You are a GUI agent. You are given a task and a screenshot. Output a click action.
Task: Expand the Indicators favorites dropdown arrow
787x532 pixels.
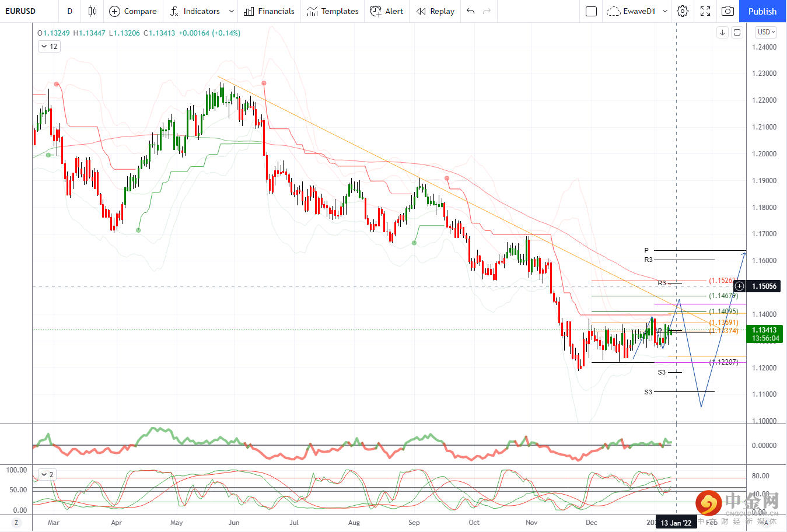pyautogui.click(x=232, y=11)
